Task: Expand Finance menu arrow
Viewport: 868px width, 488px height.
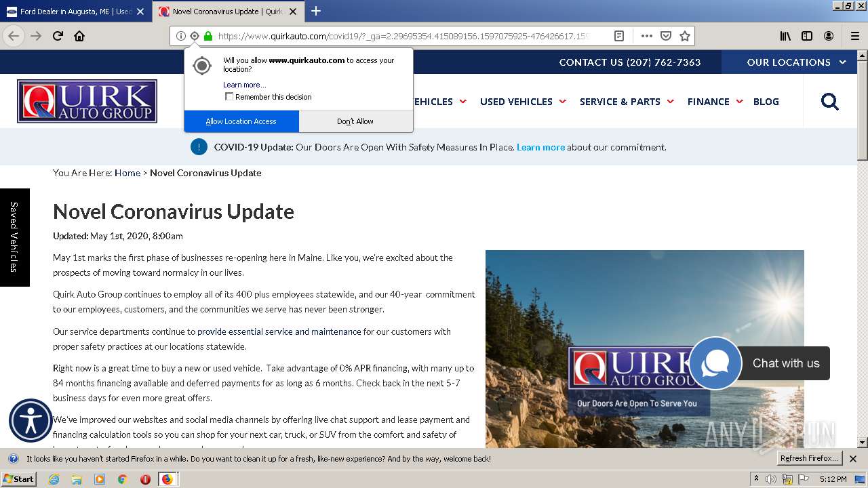Action: [739, 102]
